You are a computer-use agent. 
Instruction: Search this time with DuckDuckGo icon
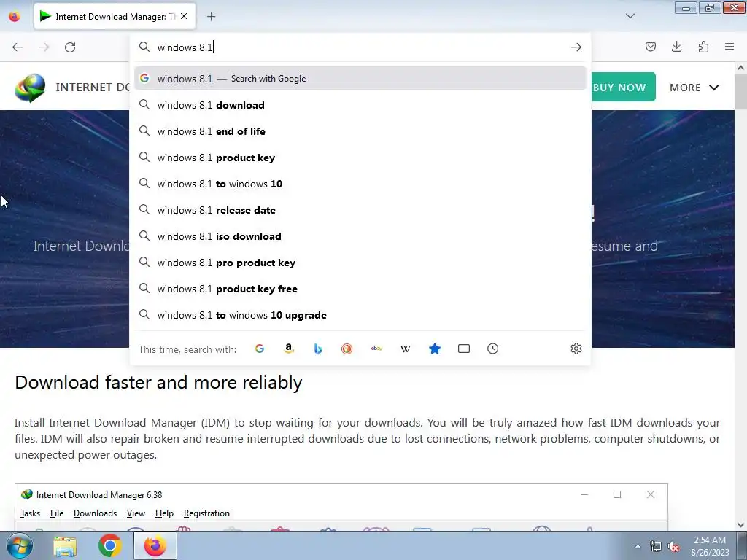tap(347, 349)
